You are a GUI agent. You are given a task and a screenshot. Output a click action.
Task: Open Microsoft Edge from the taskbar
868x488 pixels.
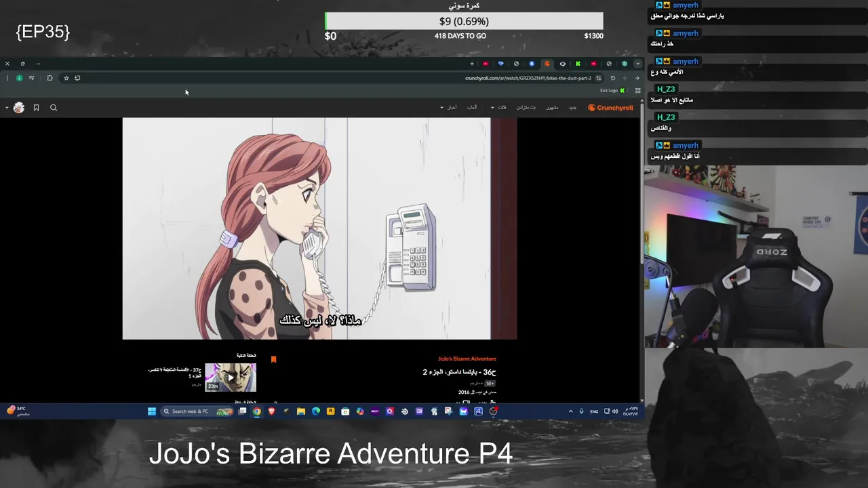[315, 411]
